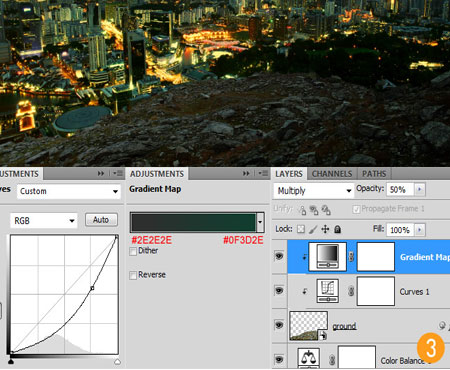This screenshot has width=450, height=370.
Task: Open Curves adjustments panel menu
Action: (118, 173)
